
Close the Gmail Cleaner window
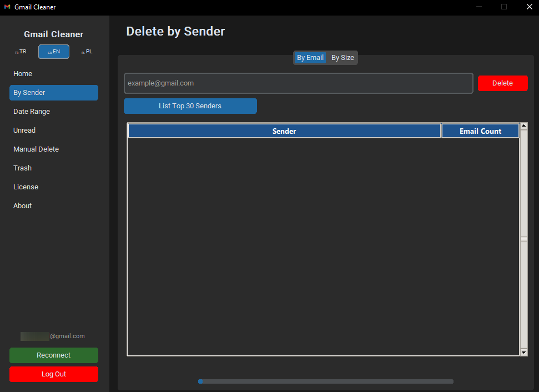(x=530, y=7)
